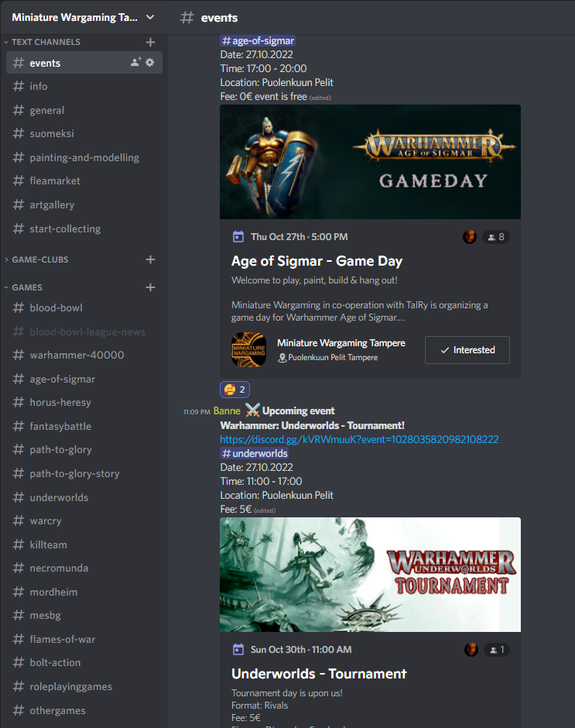The height and width of the screenshot is (728, 575).
Task: View the 1 interested user count
Action: pyautogui.click(x=497, y=650)
